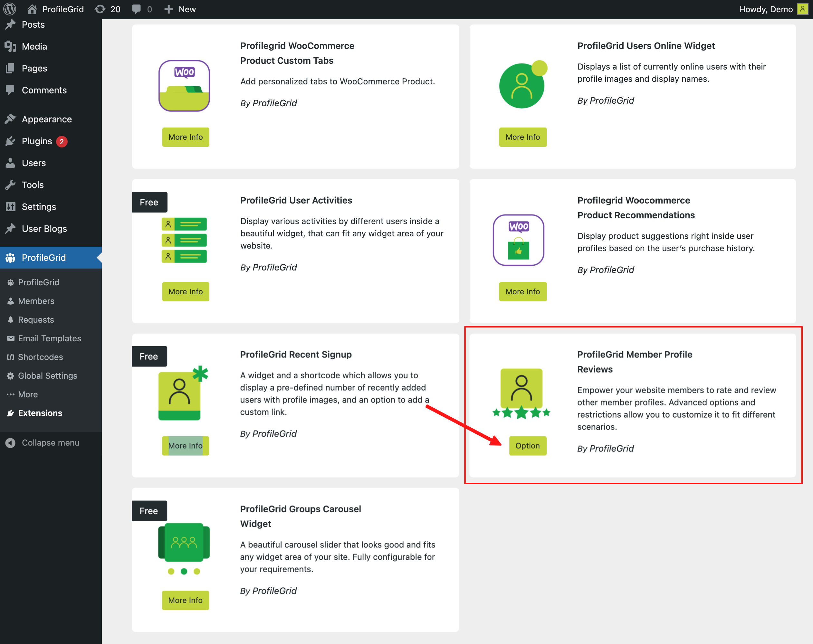Image resolution: width=813 pixels, height=644 pixels.
Task: Open Email Templates submenu item
Action: click(49, 338)
